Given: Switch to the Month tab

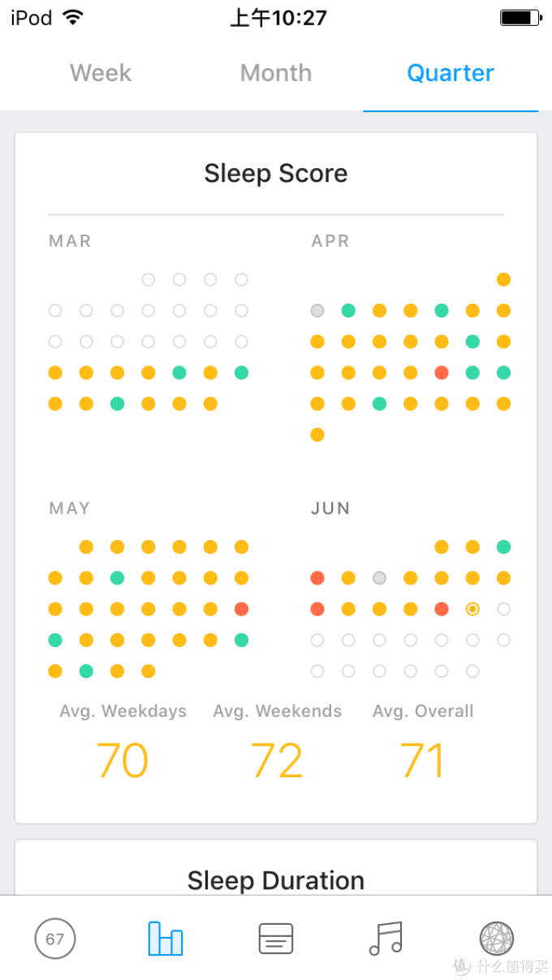Looking at the screenshot, I should [276, 72].
